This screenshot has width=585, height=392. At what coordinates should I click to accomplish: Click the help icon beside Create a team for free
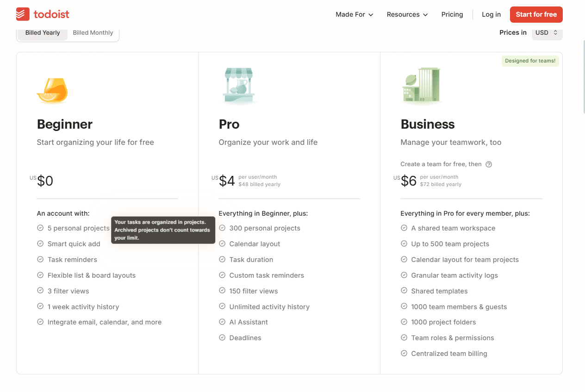489,164
